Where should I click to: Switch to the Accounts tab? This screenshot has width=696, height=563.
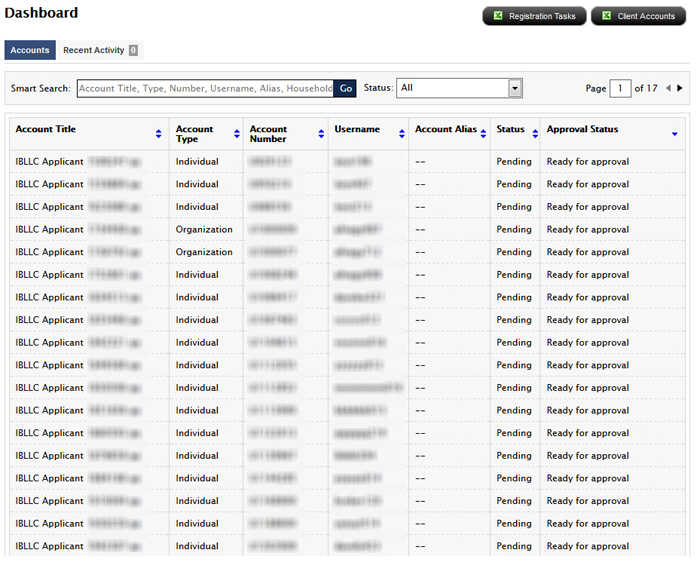(30, 50)
